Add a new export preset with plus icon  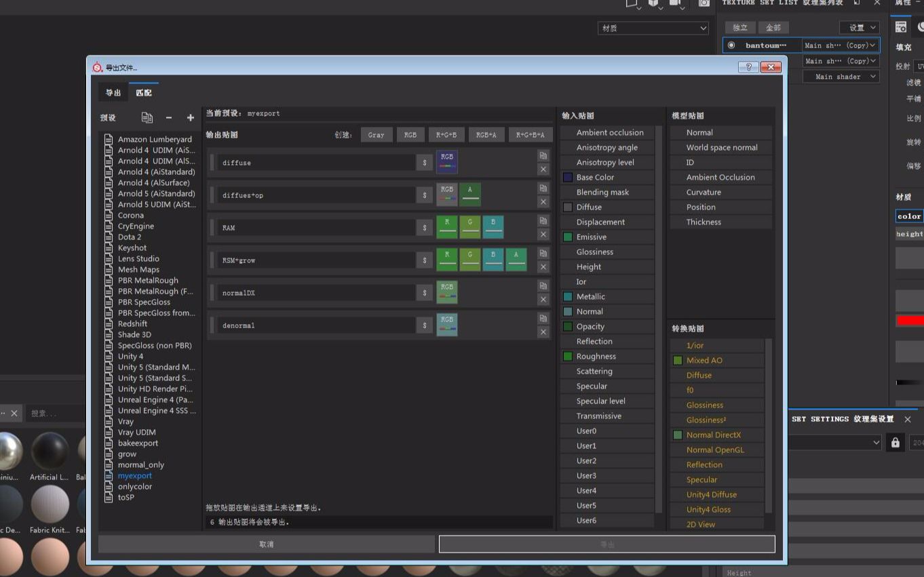pyautogui.click(x=190, y=117)
